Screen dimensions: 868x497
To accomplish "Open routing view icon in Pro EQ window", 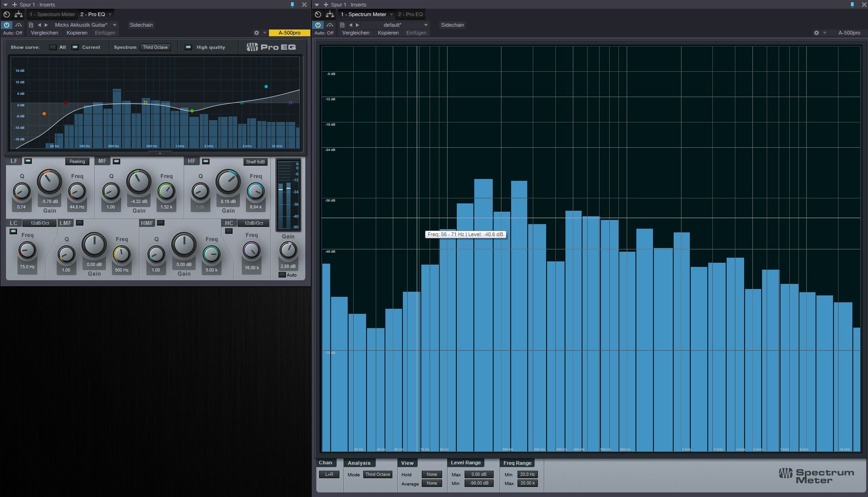I will 18,14.
